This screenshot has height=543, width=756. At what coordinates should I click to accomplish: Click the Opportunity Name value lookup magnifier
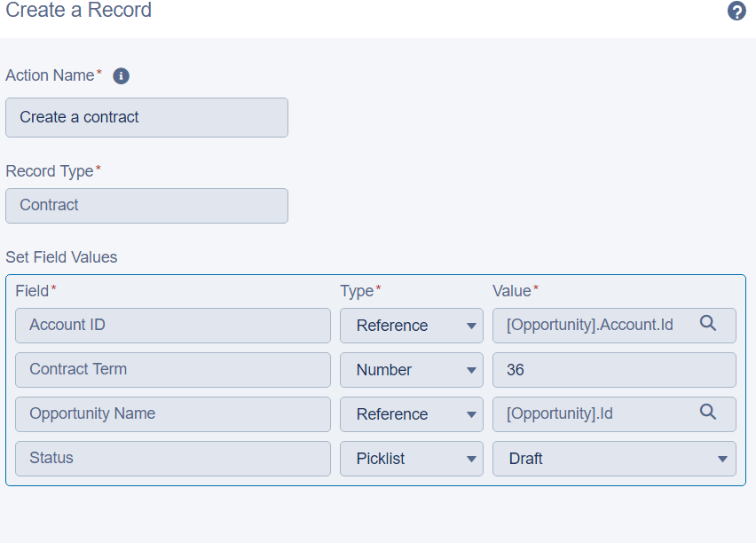(x=707, y=412)
